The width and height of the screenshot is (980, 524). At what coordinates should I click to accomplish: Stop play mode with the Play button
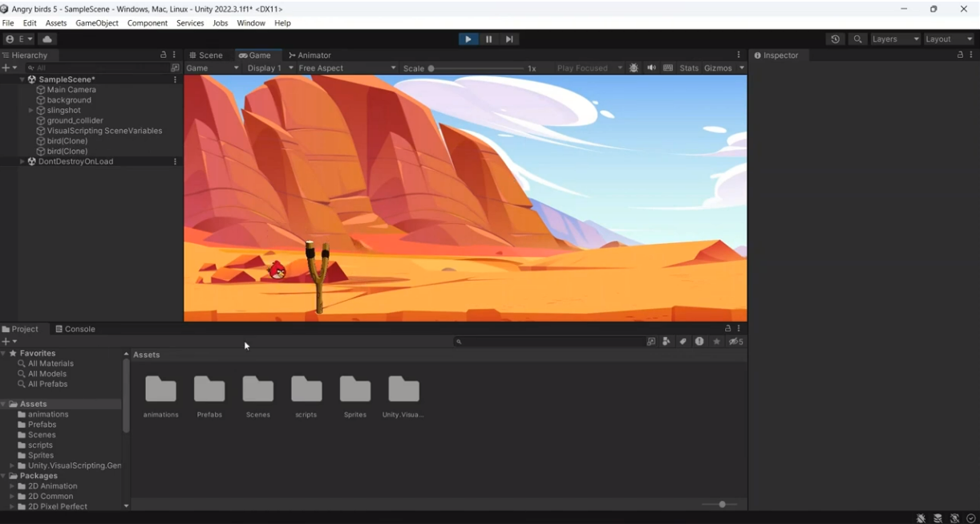[468, 39]
